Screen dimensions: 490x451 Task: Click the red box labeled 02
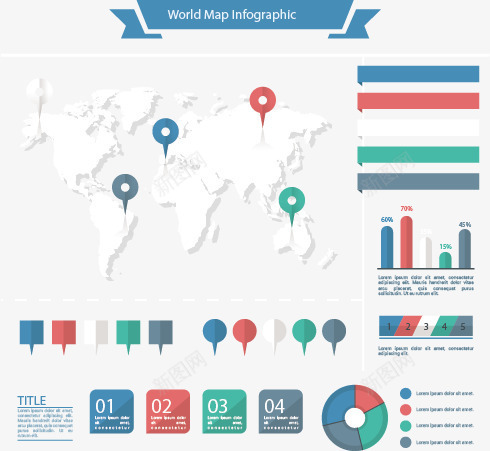click(x=168, y=411)
